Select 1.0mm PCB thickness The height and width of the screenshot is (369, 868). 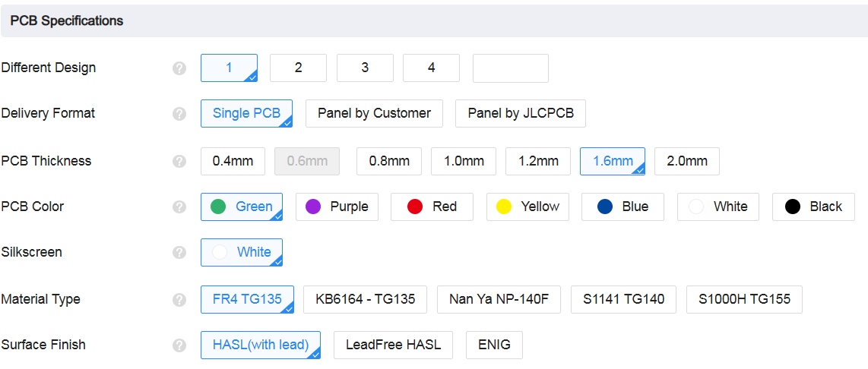point(464,161)
